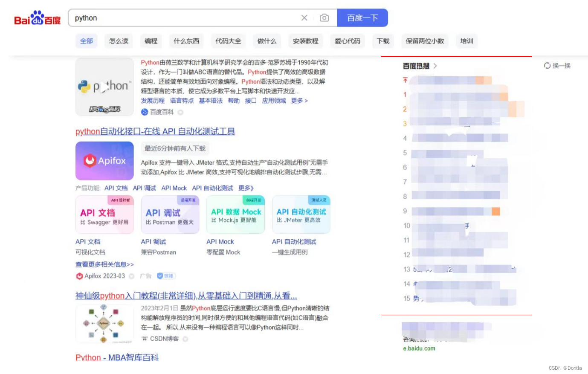
Task: Open API 自动化测试 link under card
Action: (x=294, y=242)
